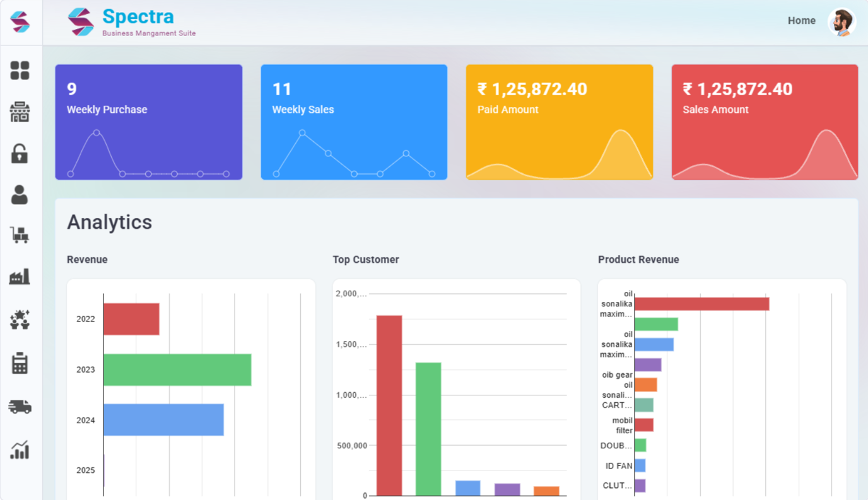
Task: Open the customer person icon in sidebar
Action: point(21,195)
